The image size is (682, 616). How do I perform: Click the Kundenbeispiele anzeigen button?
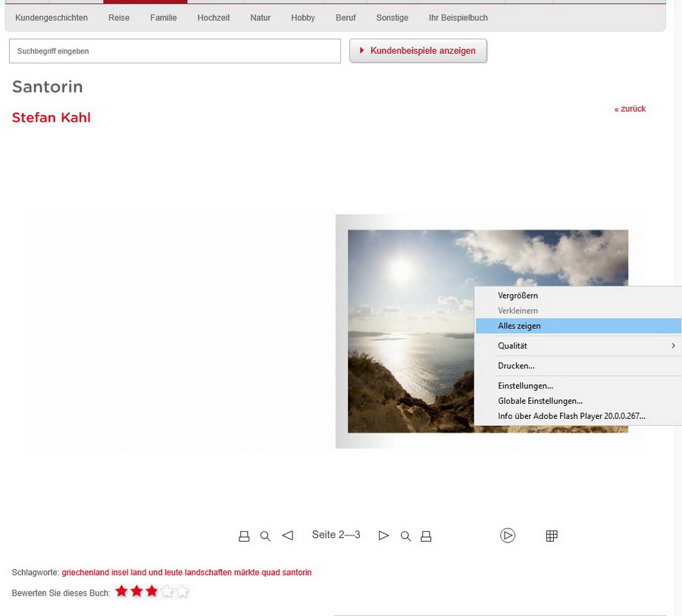(x=418, y=51)
